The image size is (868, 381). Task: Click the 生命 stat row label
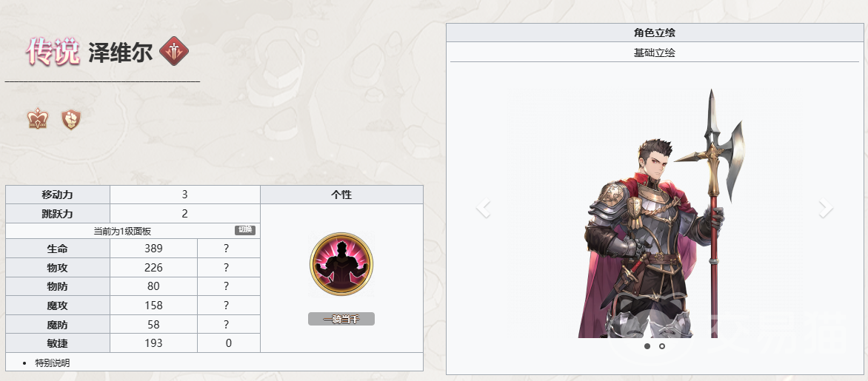point(58,249)
